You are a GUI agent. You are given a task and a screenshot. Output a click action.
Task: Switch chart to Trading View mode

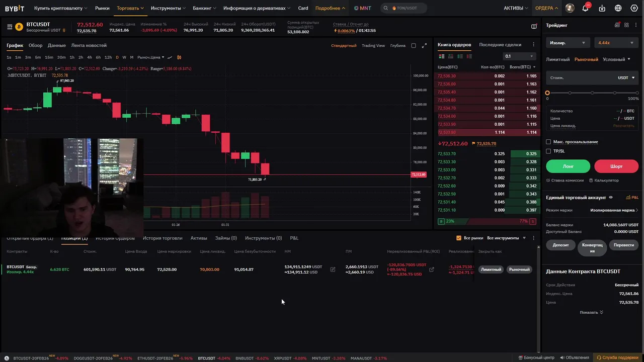[x=373, y=46]
